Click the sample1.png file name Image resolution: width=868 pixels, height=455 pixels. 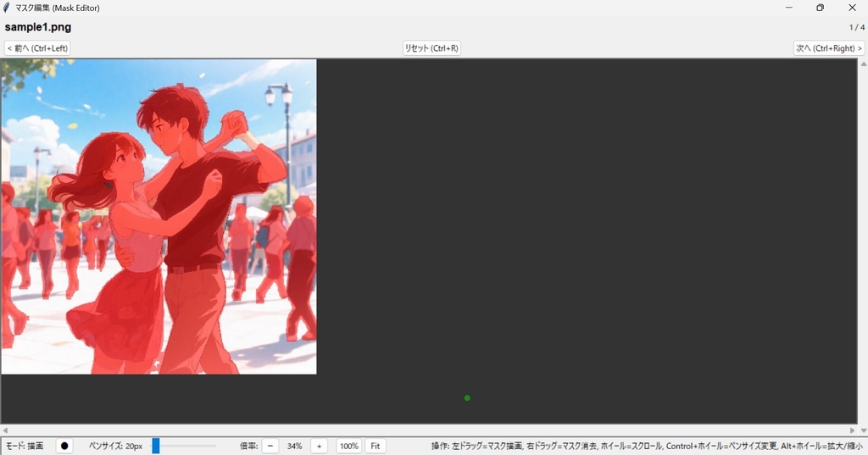point(37,27)
